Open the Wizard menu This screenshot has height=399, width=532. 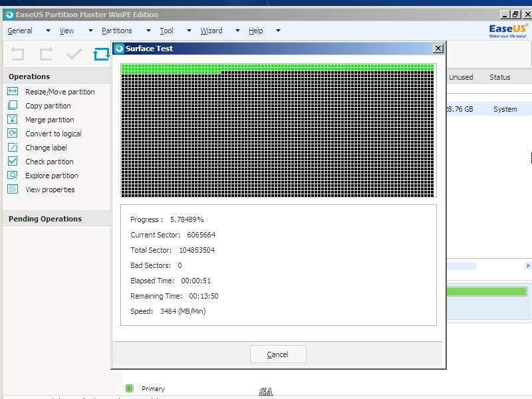click(211, 31)
